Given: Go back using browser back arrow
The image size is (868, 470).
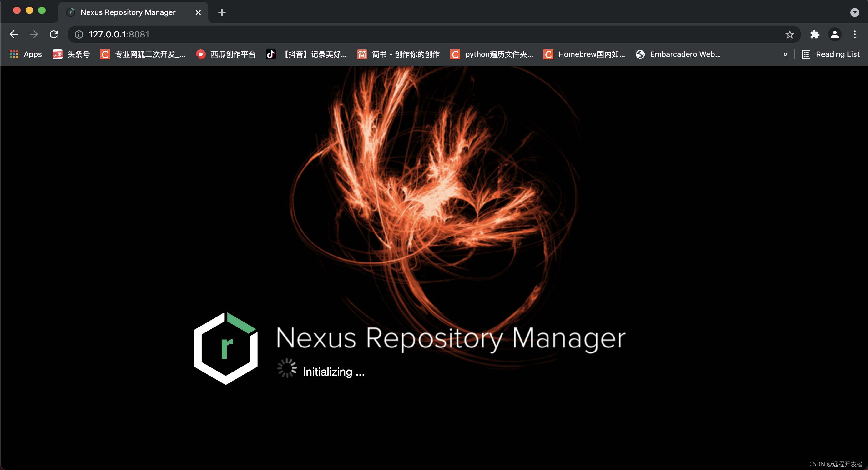Looking at the screenshot, I should click(14, 34).
